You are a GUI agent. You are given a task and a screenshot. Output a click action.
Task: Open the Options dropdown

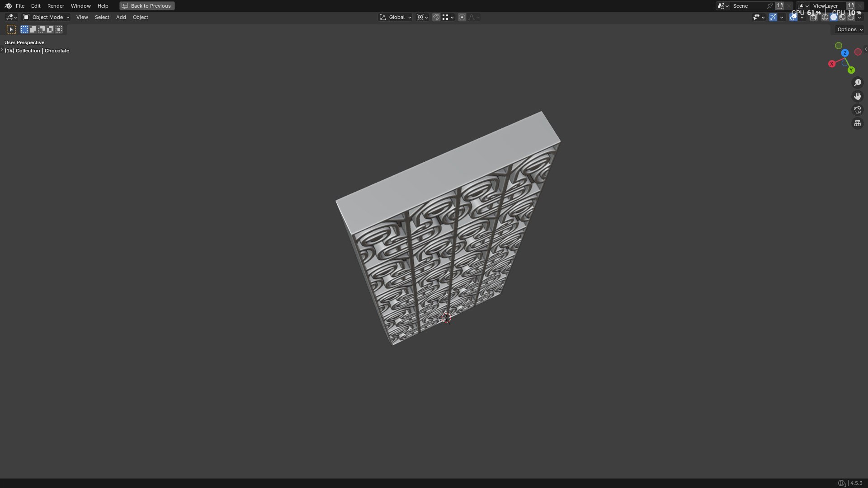click(x=849, y=29)
